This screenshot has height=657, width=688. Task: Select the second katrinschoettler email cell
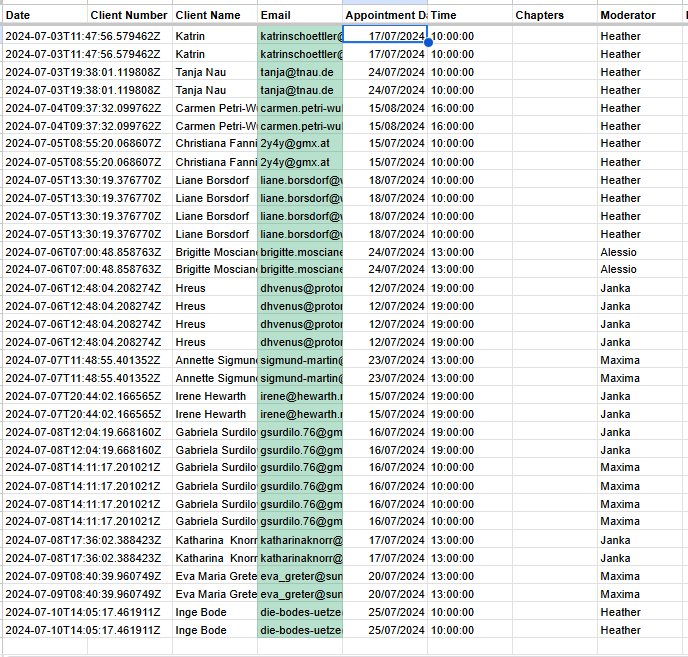300,54
